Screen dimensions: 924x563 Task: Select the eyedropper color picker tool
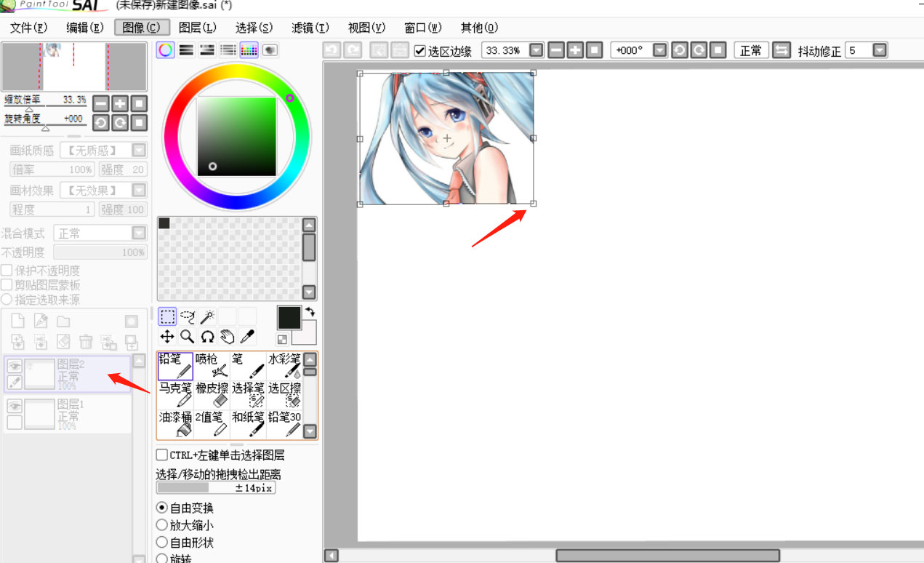point(247,336)
